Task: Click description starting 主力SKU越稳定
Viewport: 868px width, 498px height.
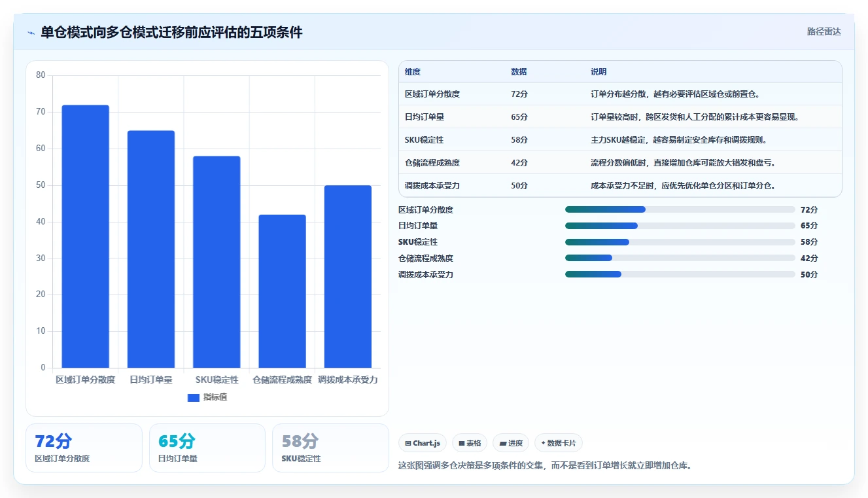Action: coord(679,140)
